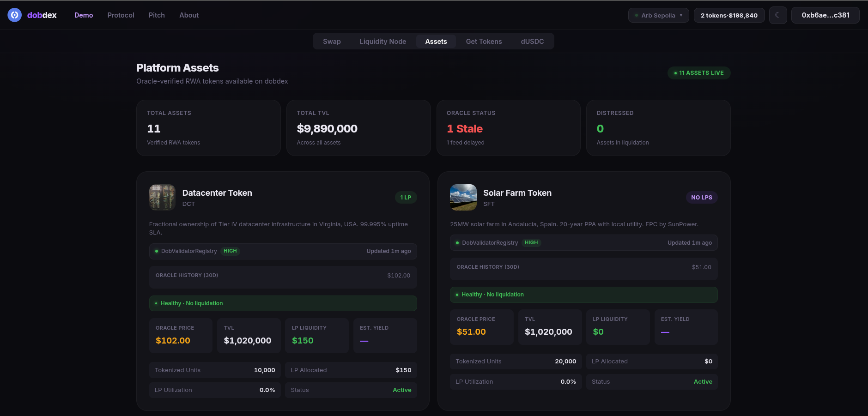Click the NO LPS badge on Solar Farm
Viewport: 868px width, 416px height.
pos(701,198)
